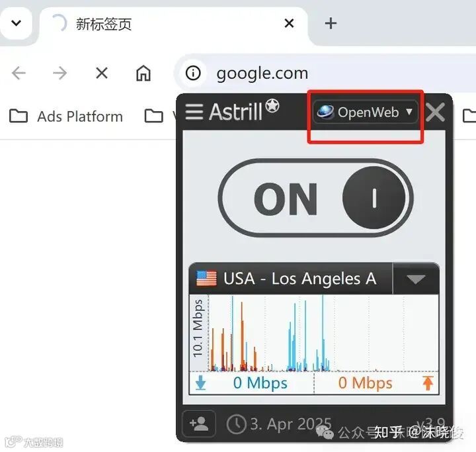The width and height of the screenshot is (476, 452).
Task: Click the browser forward arrow
Action: pyautogui.click(x=59, y=73)
